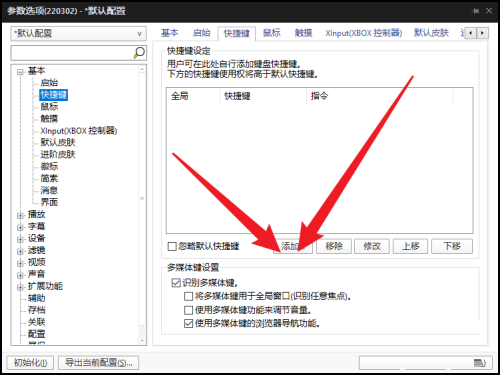Toggle 忽略默认快捷键 checkbox
500x375 pixels.
coord(172,246)
